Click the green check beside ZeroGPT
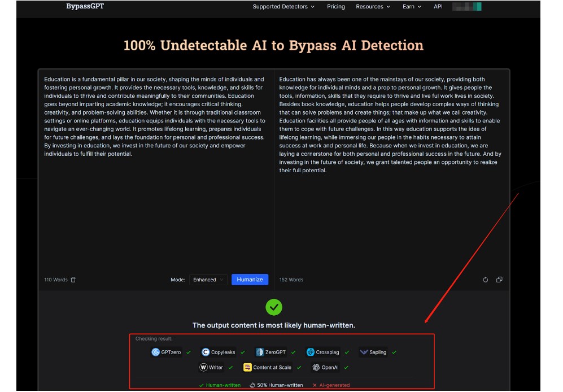 [293, 352]
